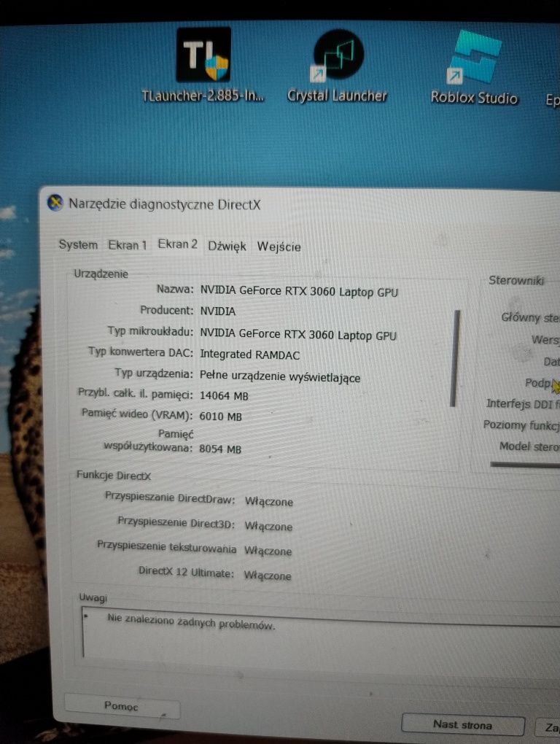The width and height of the screenshot is (560, 744).
Task: Open the TLauncher installer desktop icon
Action: pos(203,66)
